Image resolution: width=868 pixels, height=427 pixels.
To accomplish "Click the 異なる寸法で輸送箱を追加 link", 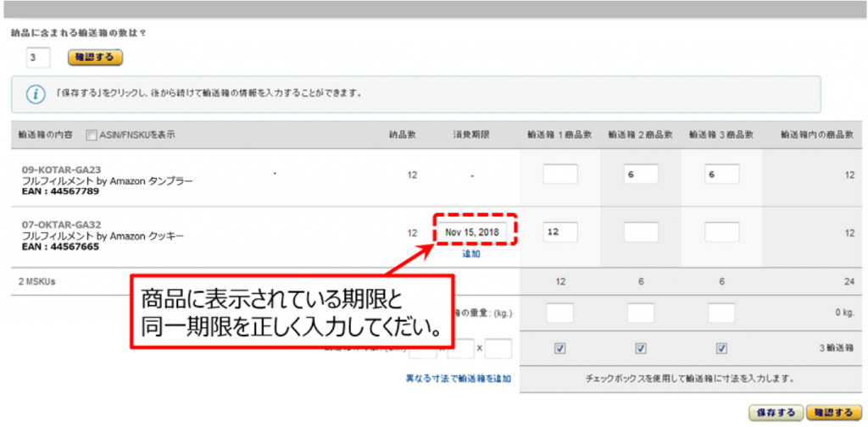I will (x=459, y=379).
